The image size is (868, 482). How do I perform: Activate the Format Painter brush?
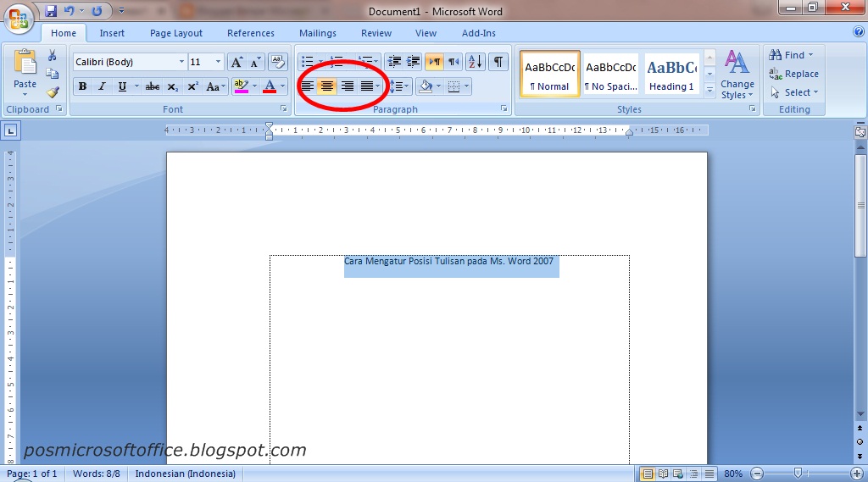point(53,91)
